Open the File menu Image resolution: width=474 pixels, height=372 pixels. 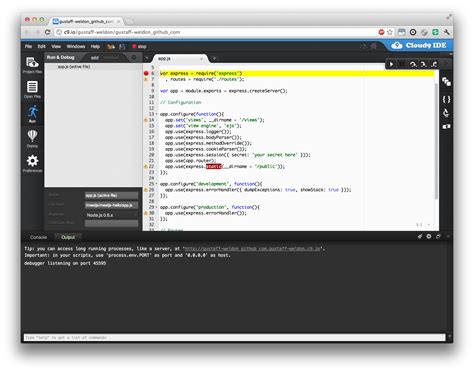(28, 46)
